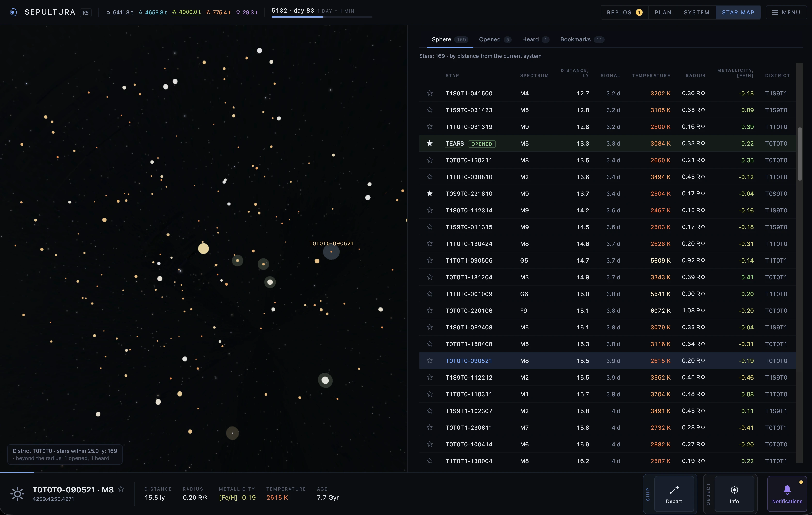812x515 pixels.
Task: Sort by DISTANCE, LY column header
Action: pyautogui.click(x=575, y=72)
